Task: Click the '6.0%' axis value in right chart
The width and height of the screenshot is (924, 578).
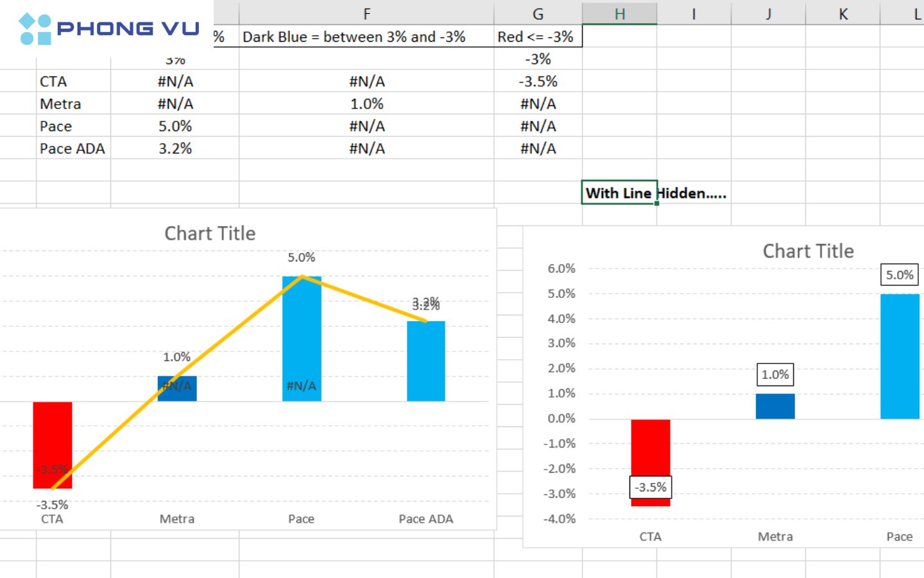Action: [x=561, y=268]
